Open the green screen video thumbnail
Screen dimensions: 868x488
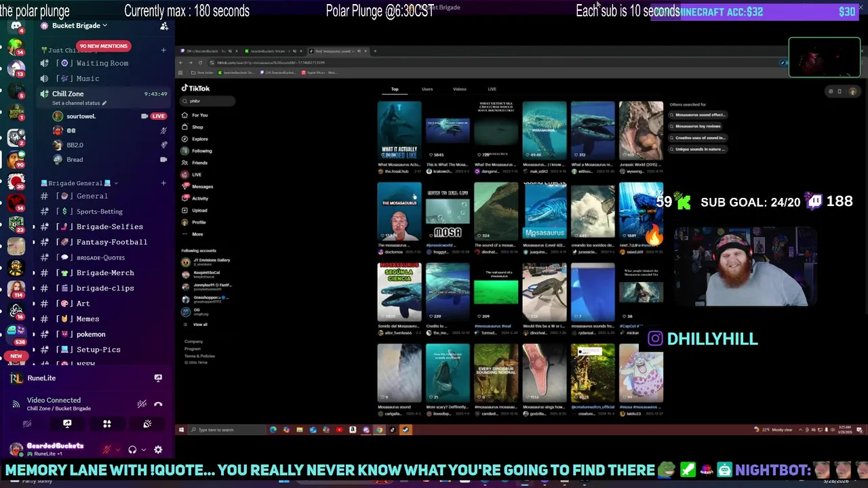click(496, 292)
